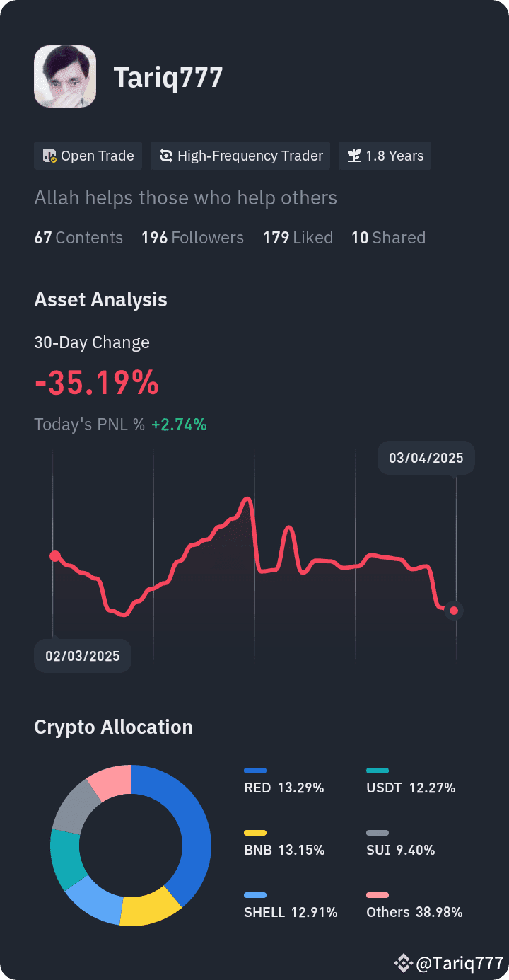Screen dimensions: 509x980
Task: Click the 03/04/2025 chart end marker
Action: [x=454, y=611]
